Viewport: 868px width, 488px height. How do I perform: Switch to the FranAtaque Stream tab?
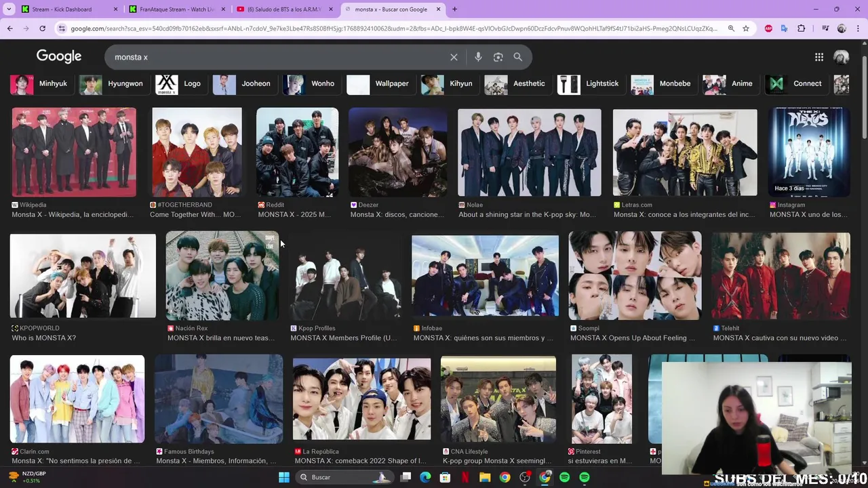(176, 9)
